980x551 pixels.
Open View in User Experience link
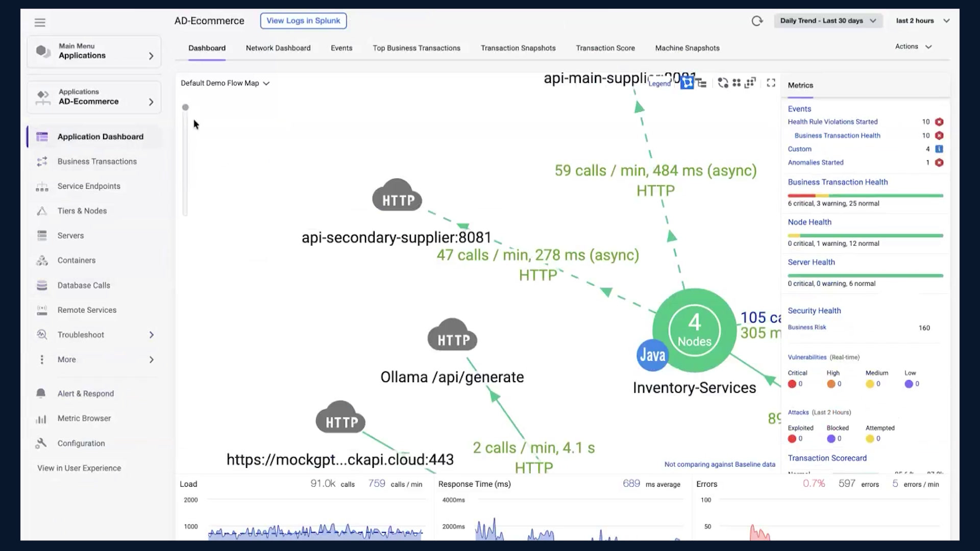coord(79,468)
